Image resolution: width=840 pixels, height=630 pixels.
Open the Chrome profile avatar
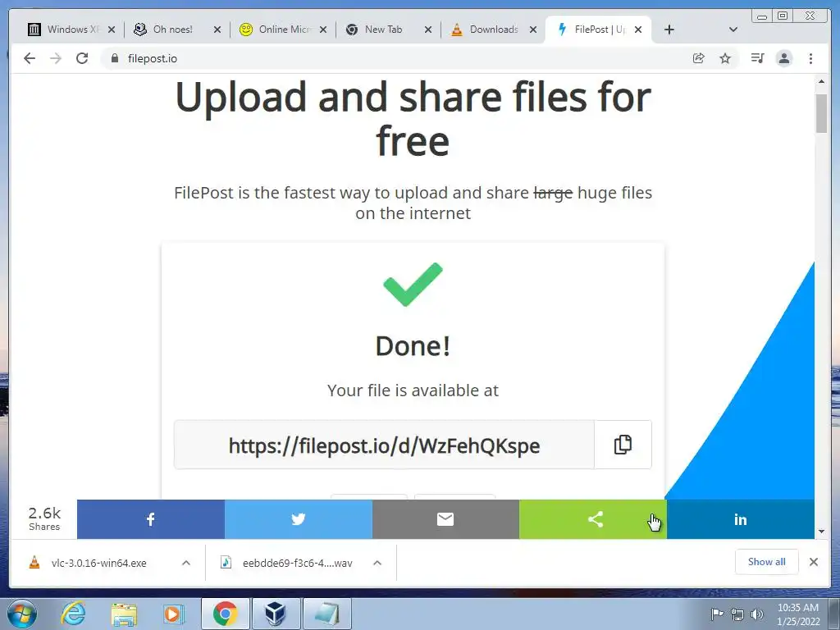[x=783, y=58]
